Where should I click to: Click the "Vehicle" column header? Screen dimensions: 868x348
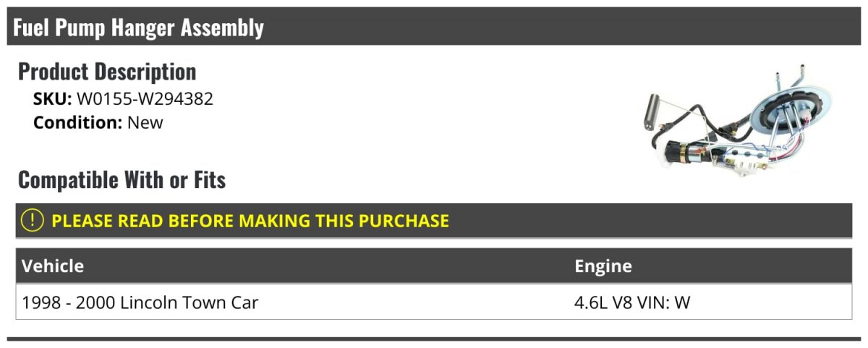53,266
